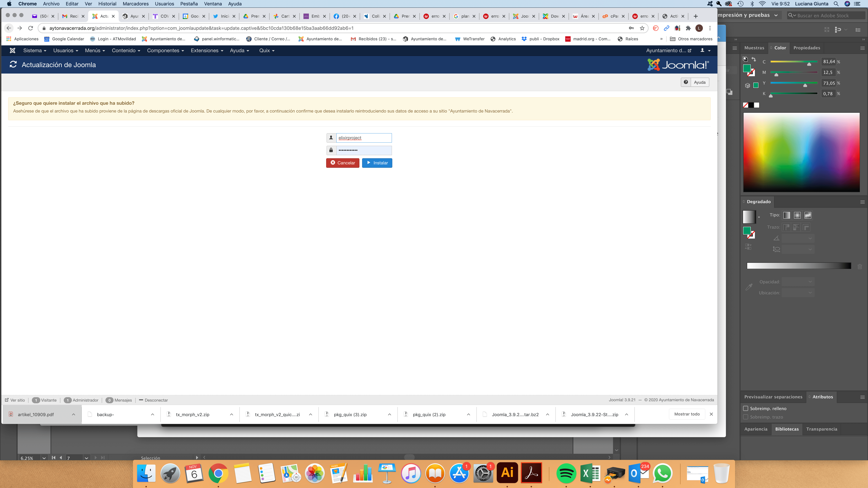Click Chrome's page reload button
The image size is (868, 488).
point(31,28)
